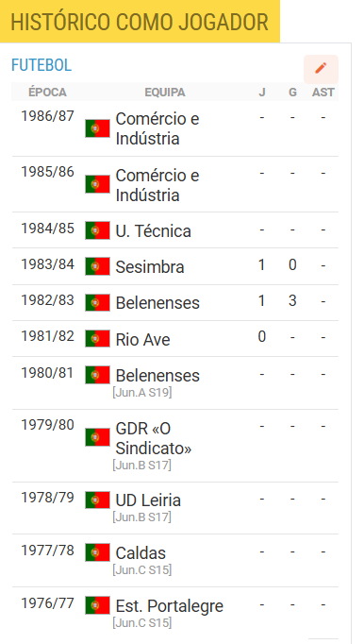The width and height of the screenshot is (364, 644).
Task: Open the UD Leiria team link
Action: 148,500
